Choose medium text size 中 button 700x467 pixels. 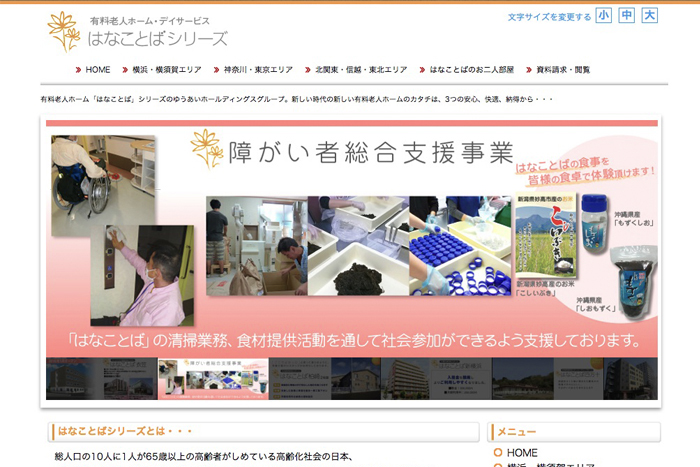(x=626, y=16)
